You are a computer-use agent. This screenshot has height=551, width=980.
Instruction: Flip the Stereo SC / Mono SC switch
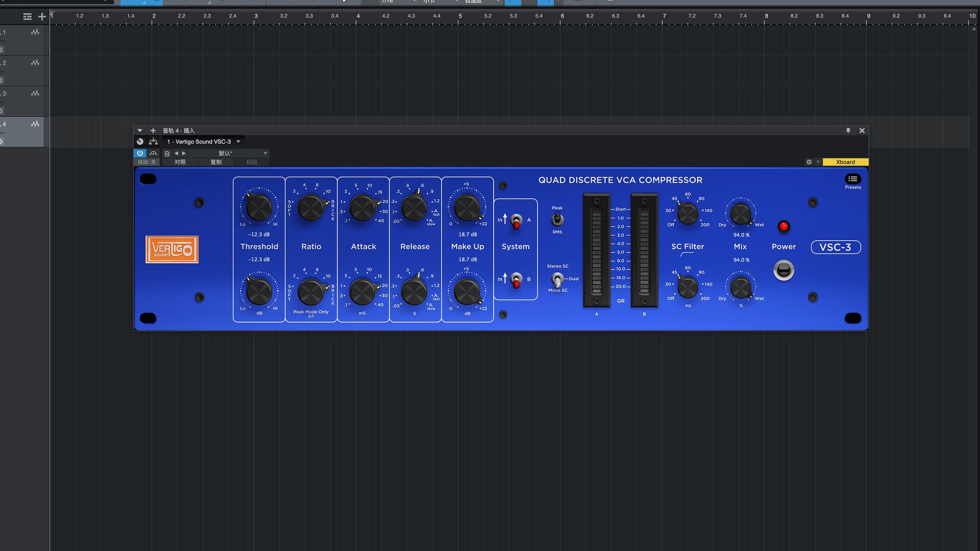pyautogui.click(x=557, y=279)
